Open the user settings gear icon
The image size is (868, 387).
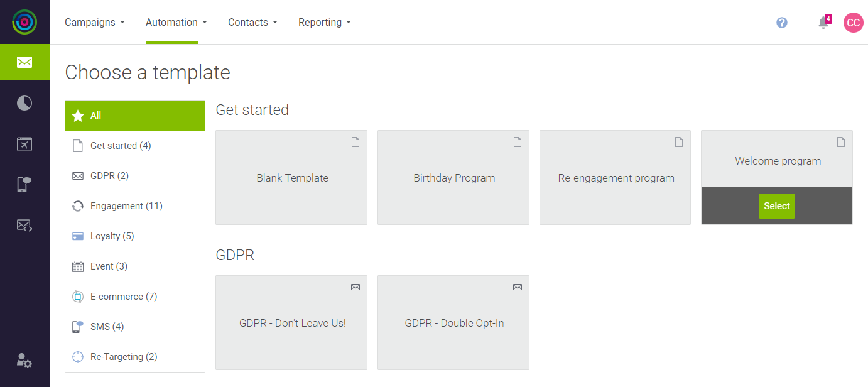click(24, 361)
